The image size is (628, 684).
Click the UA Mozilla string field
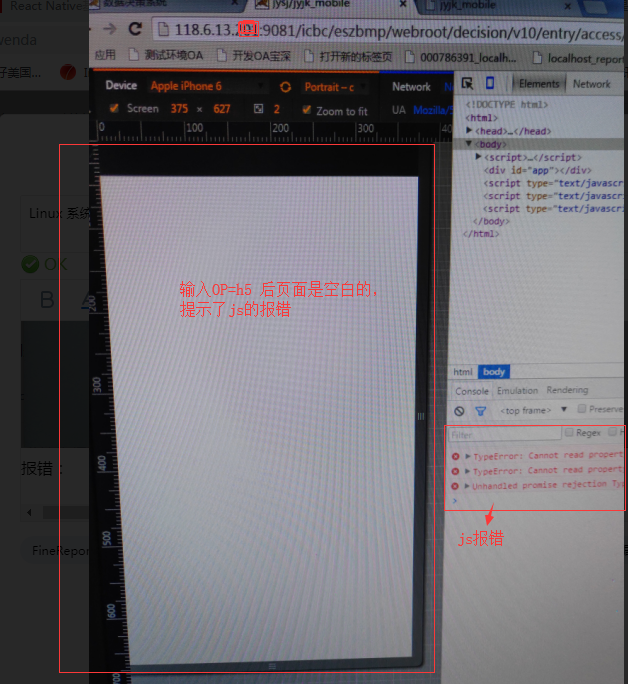coord(432,110)
